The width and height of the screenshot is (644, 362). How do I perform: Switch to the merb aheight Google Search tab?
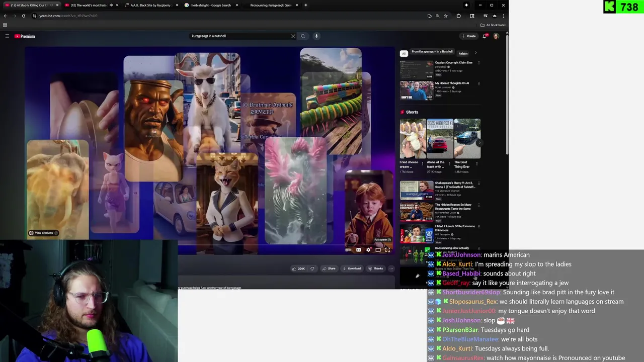coord(210,5)
